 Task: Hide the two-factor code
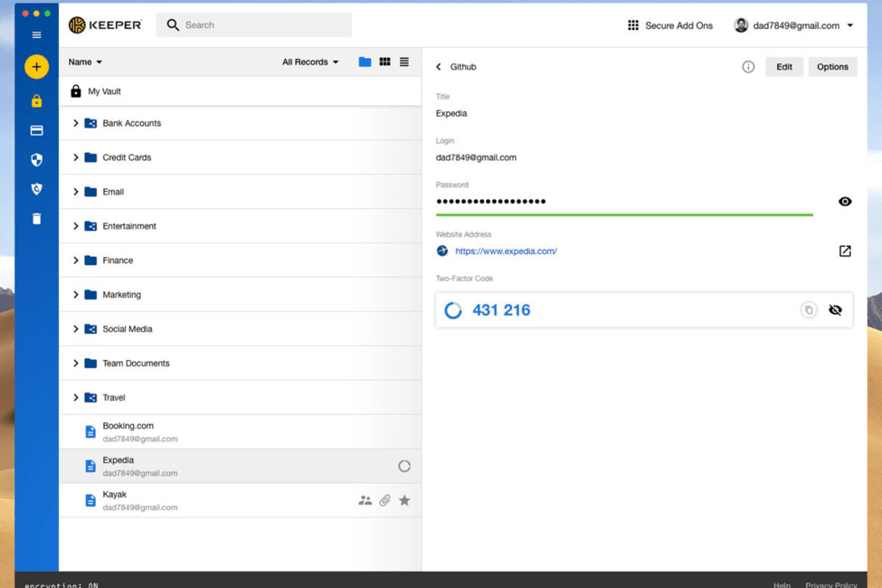coord(834,309)
